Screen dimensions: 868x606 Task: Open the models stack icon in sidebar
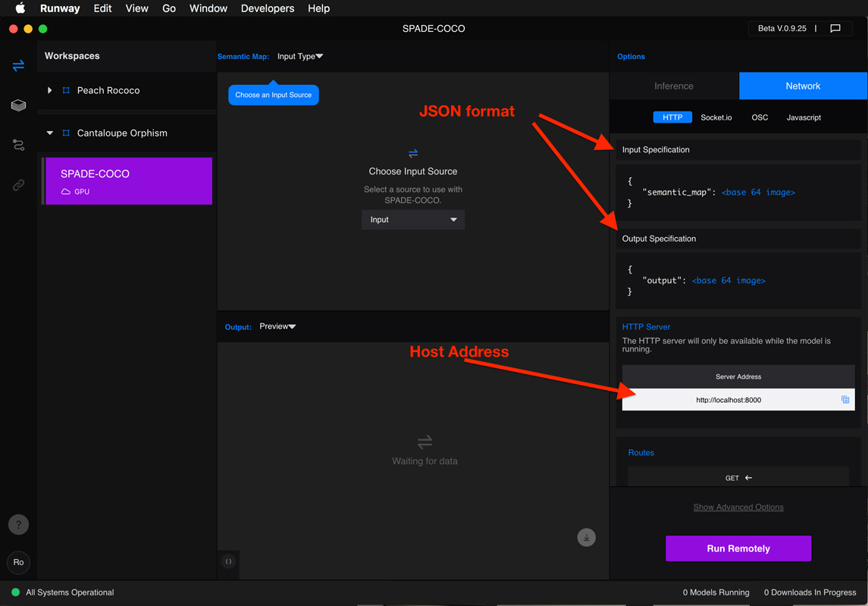click(18, 105)
